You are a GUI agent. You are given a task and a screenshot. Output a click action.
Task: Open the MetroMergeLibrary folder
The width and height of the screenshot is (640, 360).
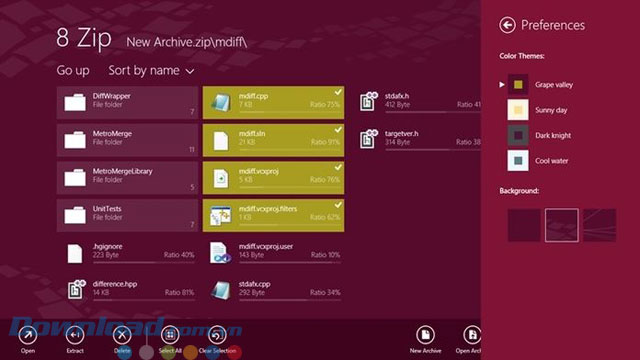click(127, 178)
